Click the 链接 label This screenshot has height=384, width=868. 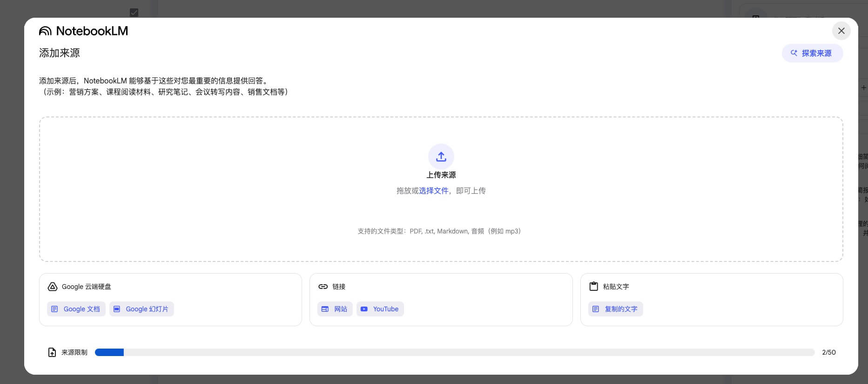tap(339, 287)
